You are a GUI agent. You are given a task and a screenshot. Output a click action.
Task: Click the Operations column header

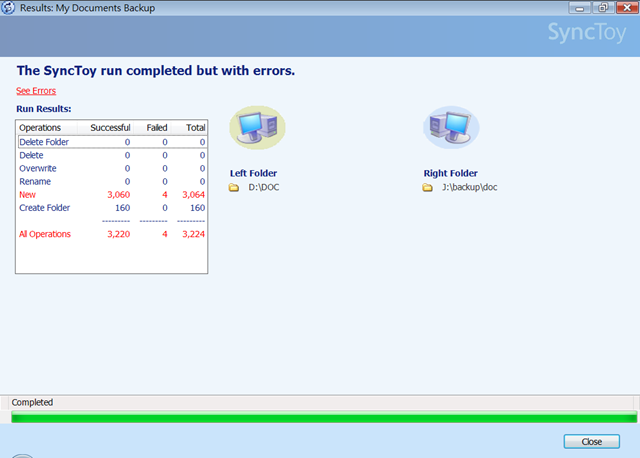[x=47, y=128]
